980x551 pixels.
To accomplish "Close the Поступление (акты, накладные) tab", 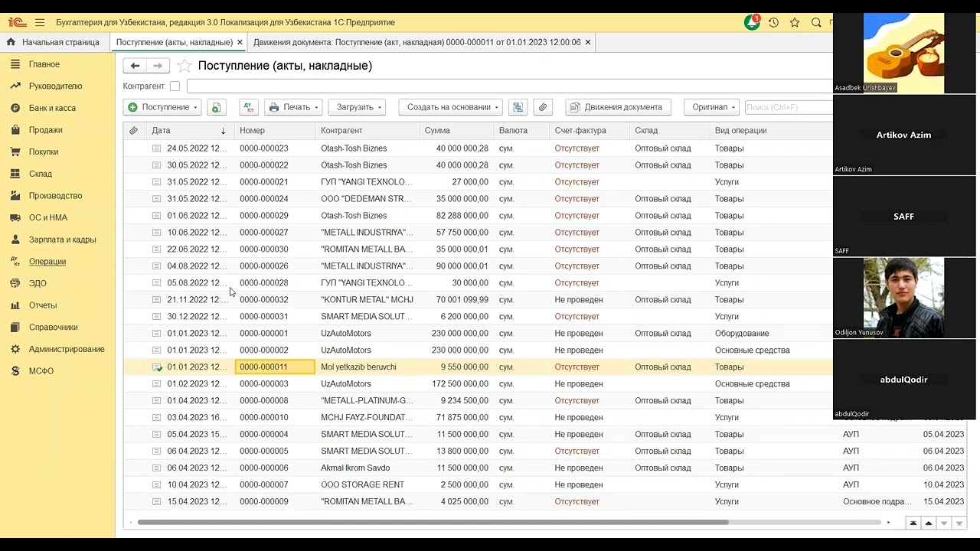I will 240,42.
